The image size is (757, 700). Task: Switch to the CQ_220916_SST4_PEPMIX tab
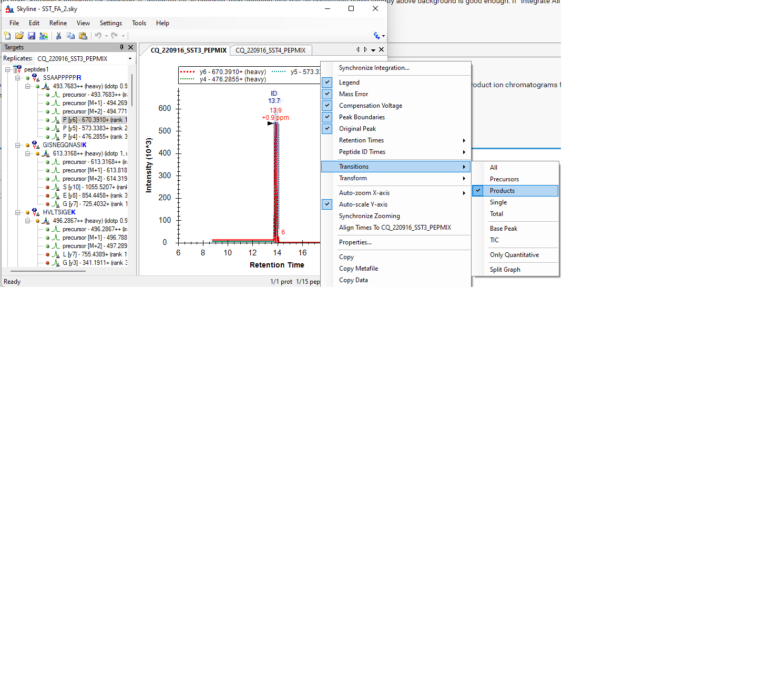point(270,50)
